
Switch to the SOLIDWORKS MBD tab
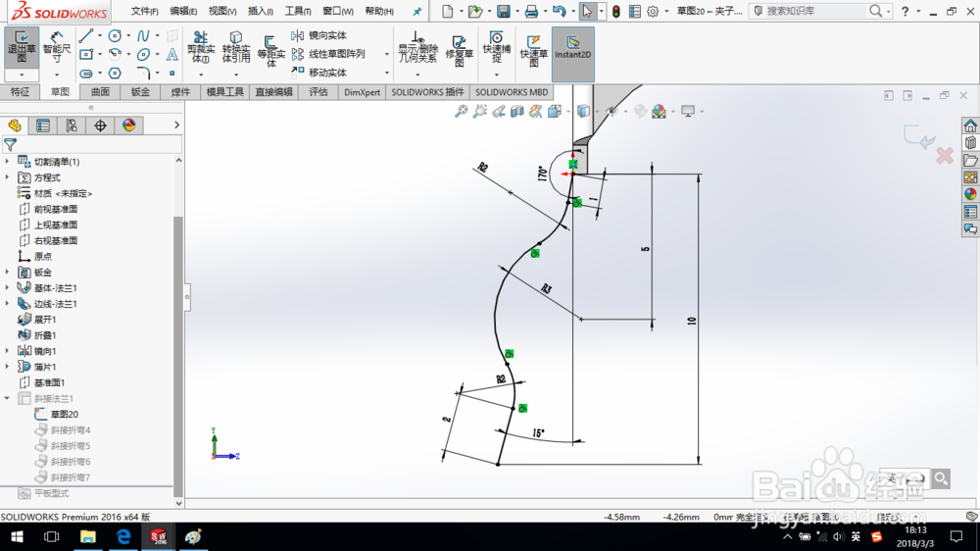[512, 92]
